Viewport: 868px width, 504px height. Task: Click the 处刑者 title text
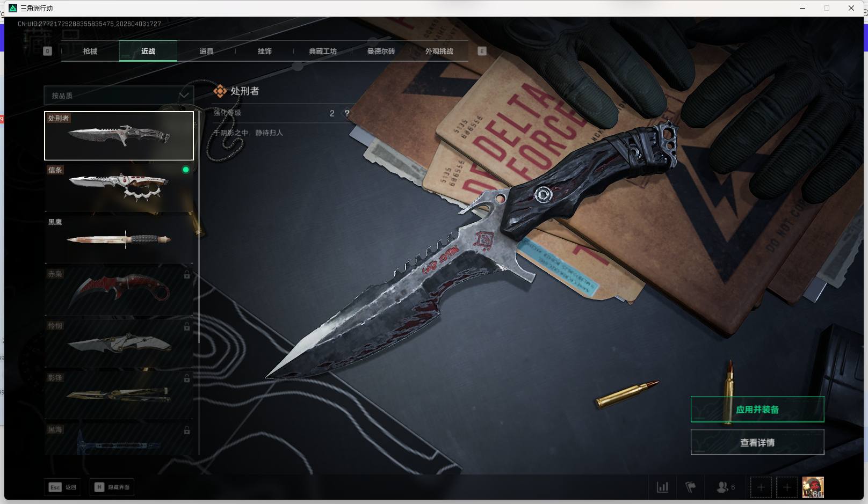pyautogui.click(x=245, y=91)
